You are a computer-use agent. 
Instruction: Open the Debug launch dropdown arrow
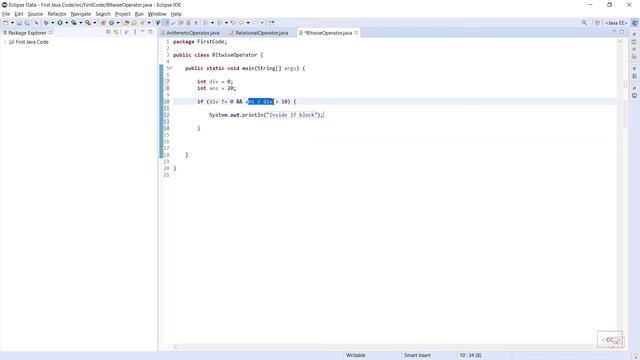(53, 23)
